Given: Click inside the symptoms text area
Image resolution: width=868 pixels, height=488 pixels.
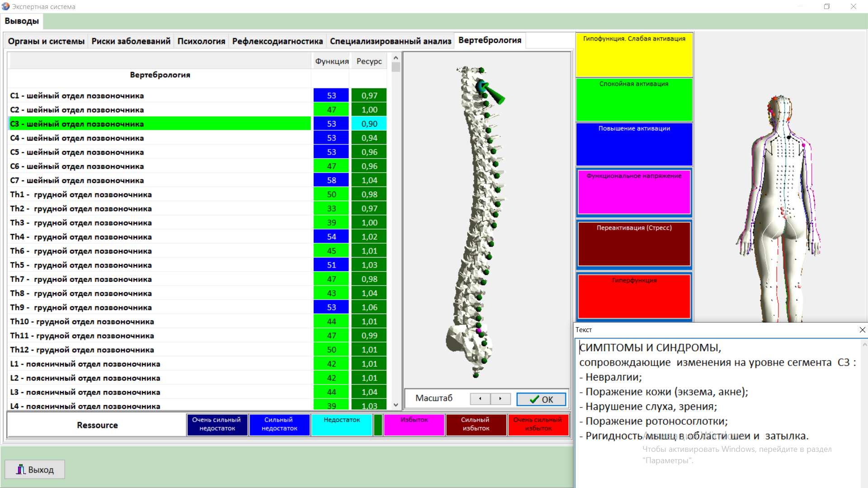Looking at the screenshot, I should point(718,412).
